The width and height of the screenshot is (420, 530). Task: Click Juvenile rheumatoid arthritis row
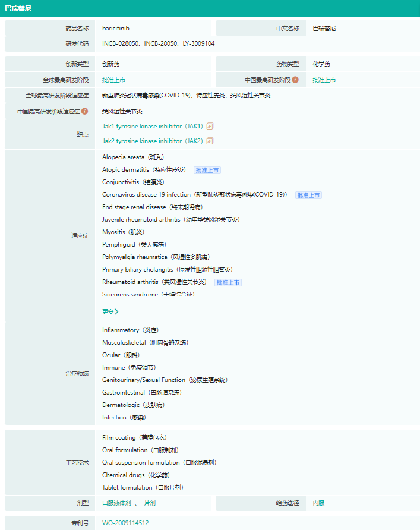(170, 220)
